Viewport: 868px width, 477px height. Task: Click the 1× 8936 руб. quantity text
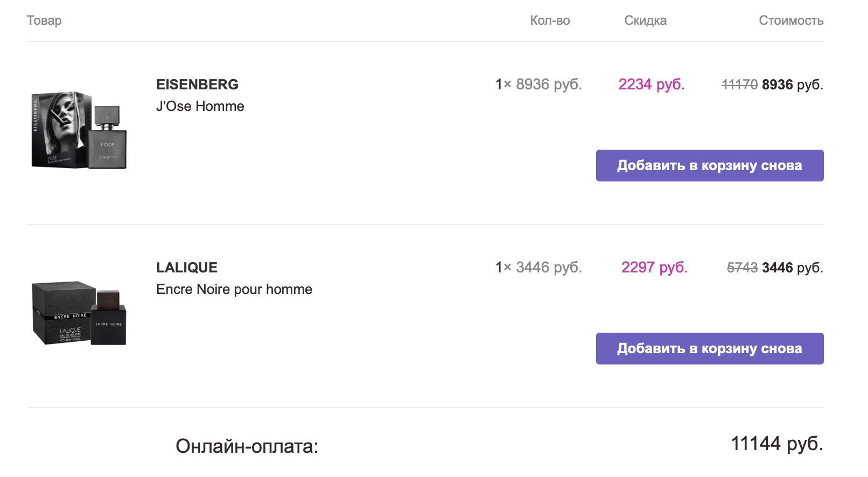[538, 85]
